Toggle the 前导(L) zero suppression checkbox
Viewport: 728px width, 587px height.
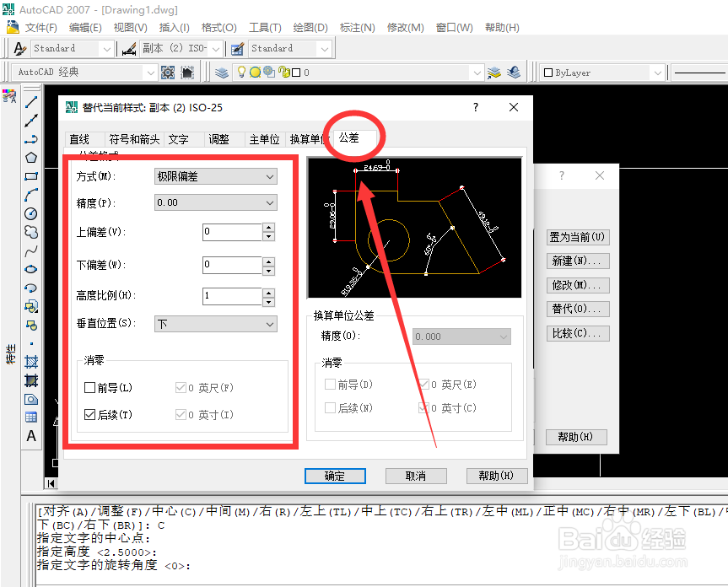click(89, 387)
